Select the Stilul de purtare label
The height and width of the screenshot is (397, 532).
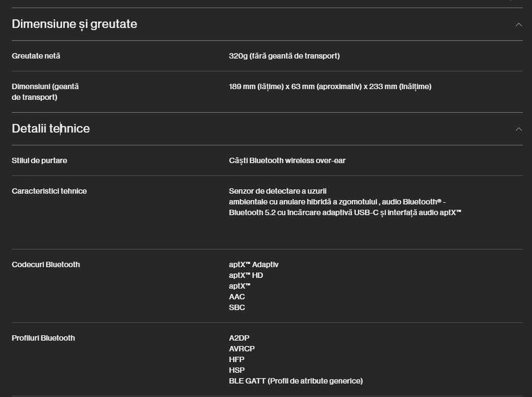[x=39, y=161]
